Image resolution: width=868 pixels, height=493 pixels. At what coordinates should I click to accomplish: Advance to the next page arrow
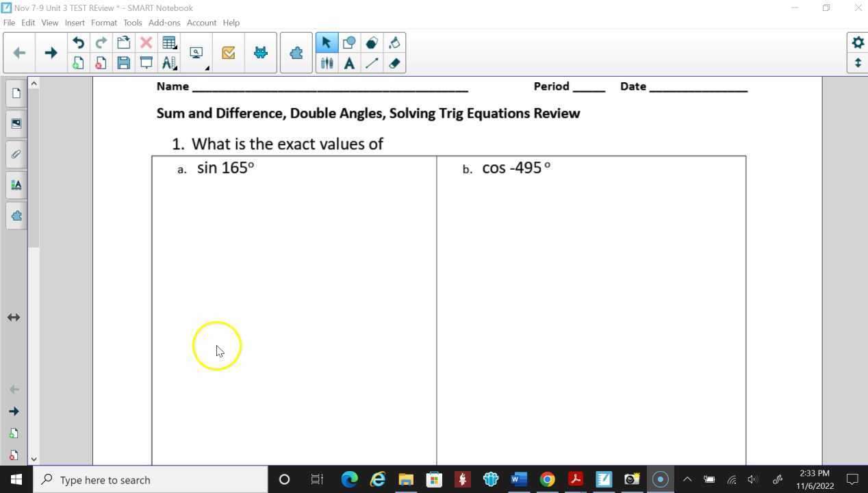tap(51, 52)
